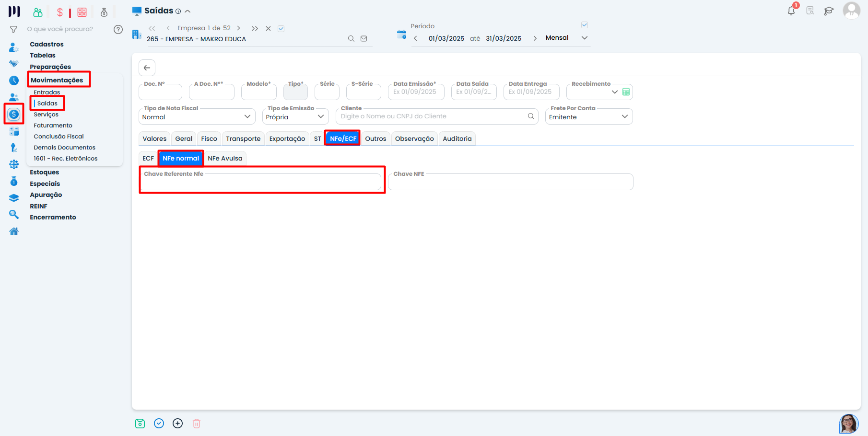Select the NFe Avulsa sub-tab

tap(225, 159)
